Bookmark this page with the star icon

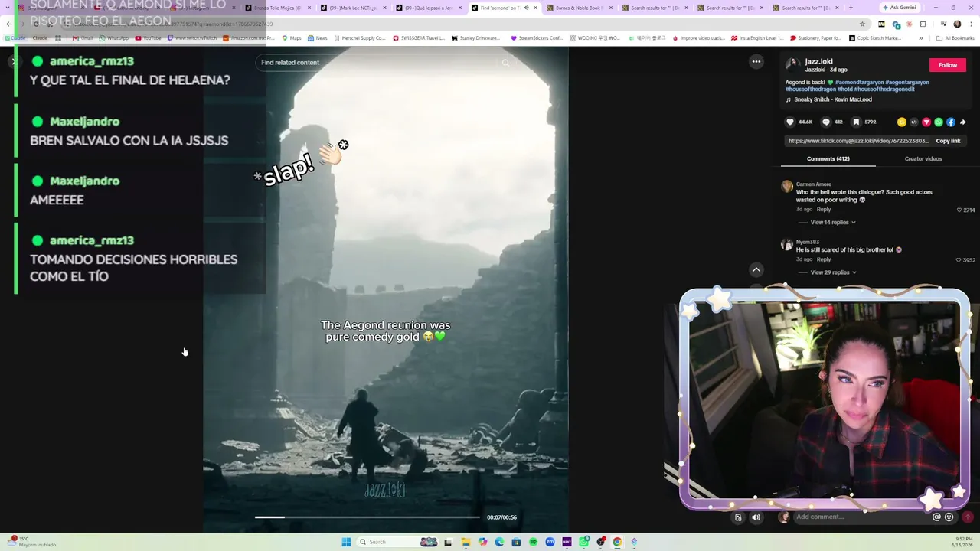[862, 24]
